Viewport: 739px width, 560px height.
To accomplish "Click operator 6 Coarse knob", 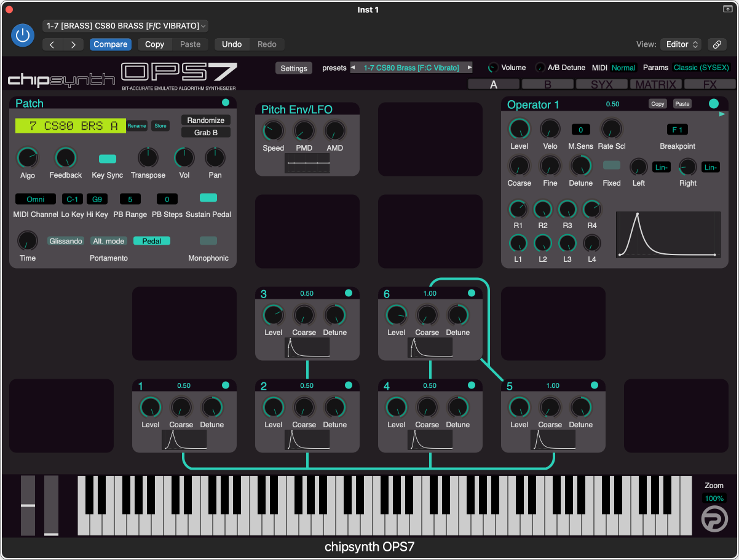I will coord(427,315).
